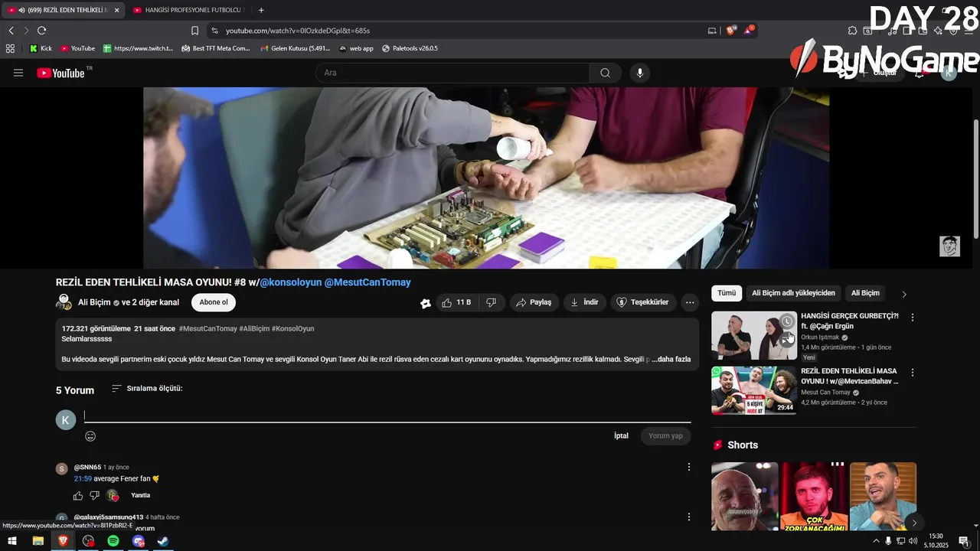The height and width of the screenshot is (551, 980).
Task: Click the search magnifier button
Action: pyautogui.click(x=605, y=73)
